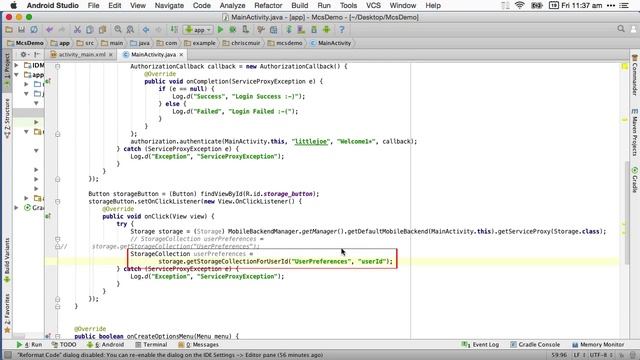
Task: Open the LF line separator selector
Action: click(x=578, y=355)
